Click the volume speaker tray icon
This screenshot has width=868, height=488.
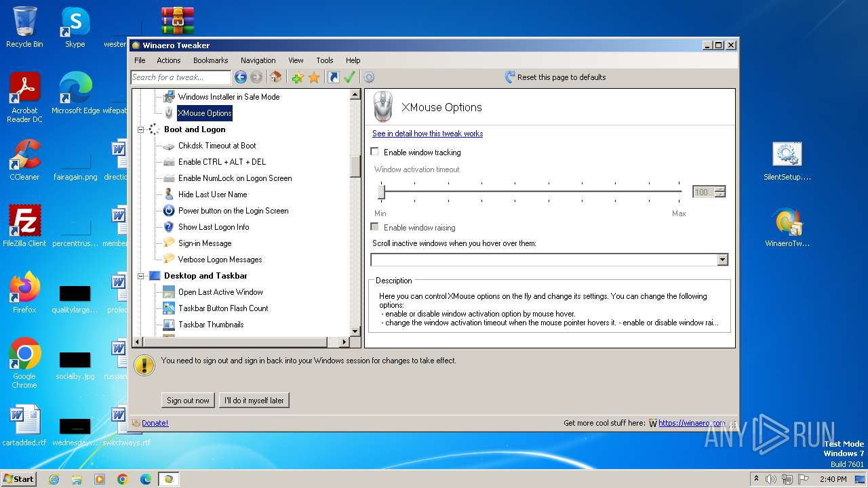coord(771,479)
